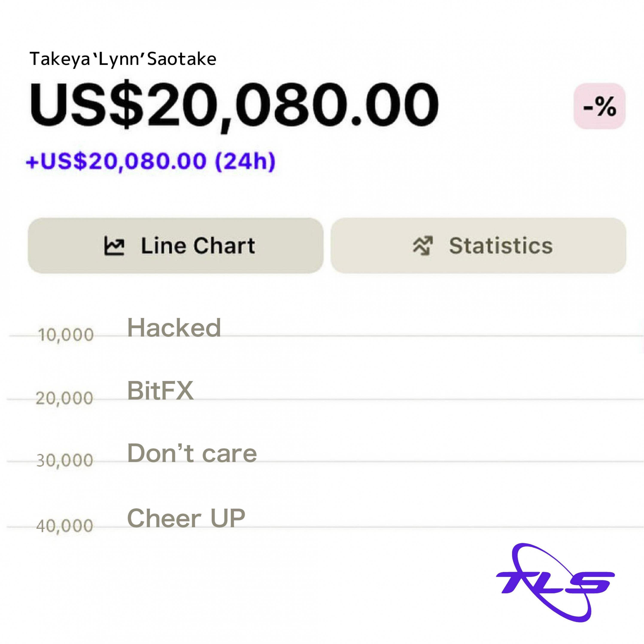Click the line chart graph icon

tap(114, 246)
